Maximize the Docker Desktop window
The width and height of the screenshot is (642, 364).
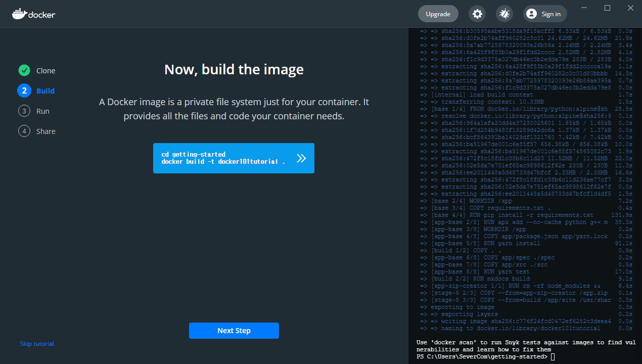(608, 8)
